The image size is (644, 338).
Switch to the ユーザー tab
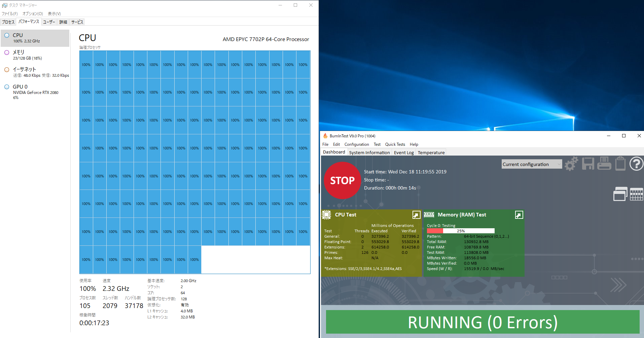tap(49, 22)
